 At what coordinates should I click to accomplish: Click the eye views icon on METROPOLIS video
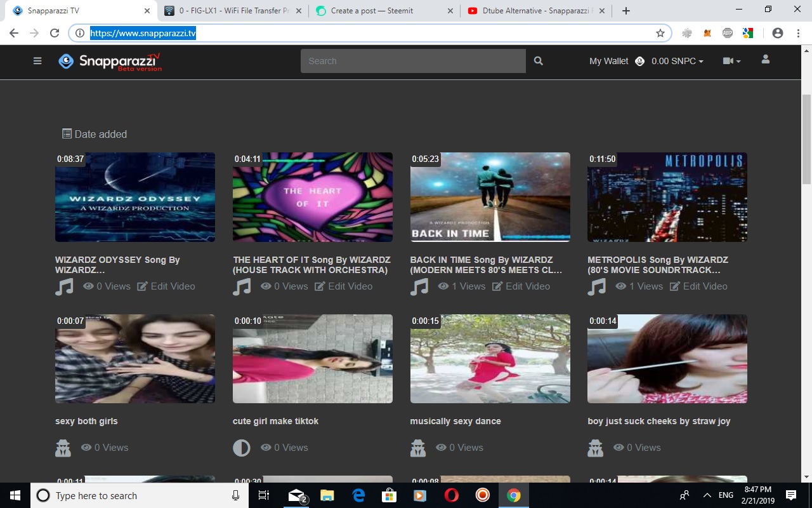tap(621, 286)
